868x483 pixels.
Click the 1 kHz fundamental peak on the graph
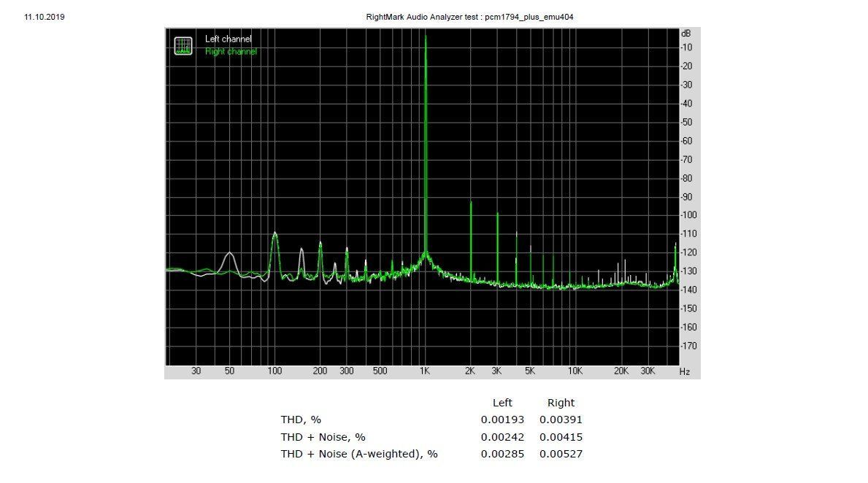[426, 144]
